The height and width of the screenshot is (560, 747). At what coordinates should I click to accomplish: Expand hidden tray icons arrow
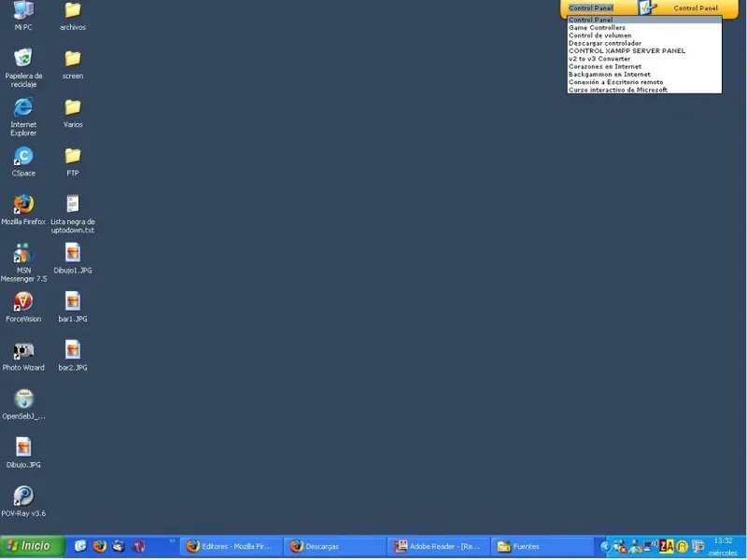pos(605,546)
